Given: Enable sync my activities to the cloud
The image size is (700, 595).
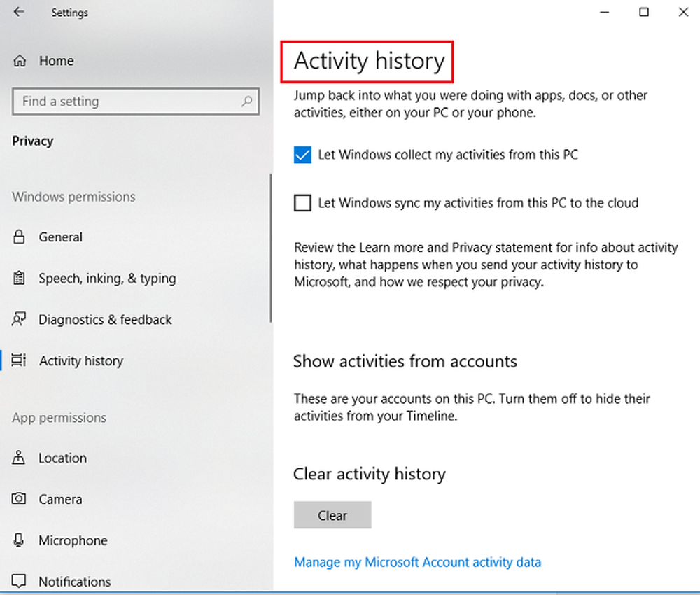Looking at the screenshot, I should coord(302,202).
